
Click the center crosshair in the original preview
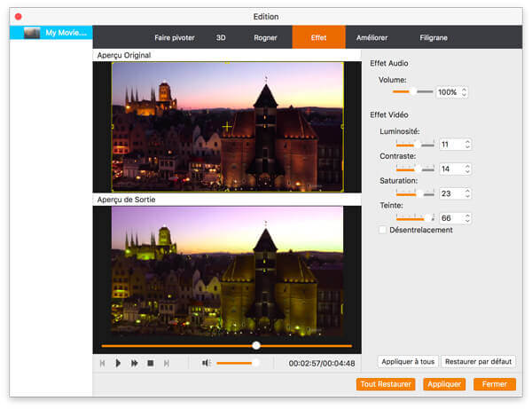227,128
